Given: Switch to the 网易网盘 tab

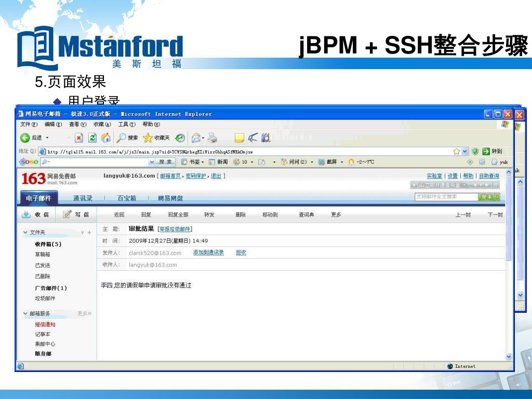Looking at the screenshot, I should point(170,198).
